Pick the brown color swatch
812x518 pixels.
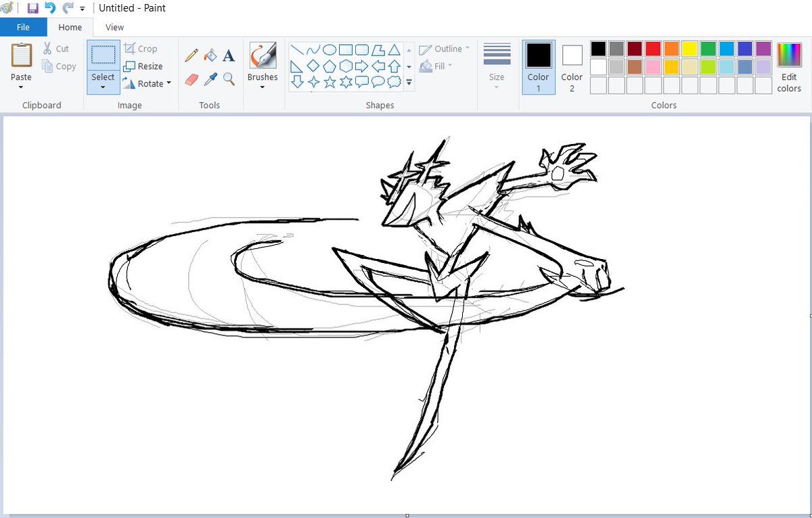(635, 66)
